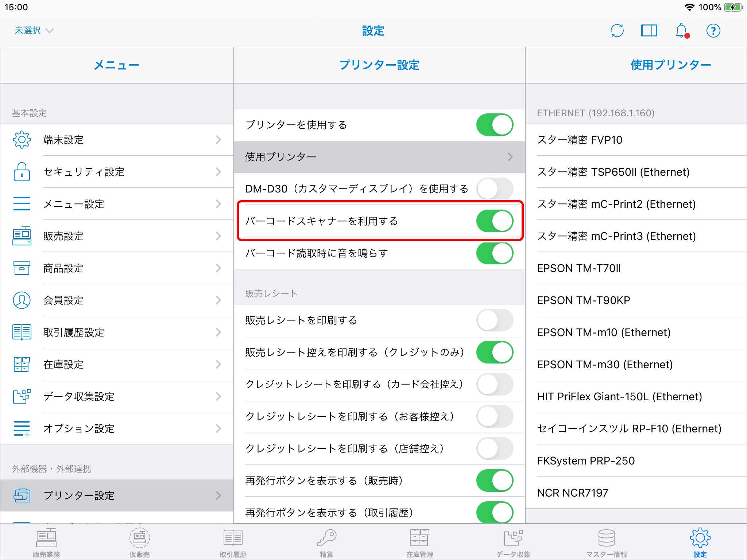Select NCR NCR7197 printer
This screenshot has height=560, width=747.
point(636,493)
